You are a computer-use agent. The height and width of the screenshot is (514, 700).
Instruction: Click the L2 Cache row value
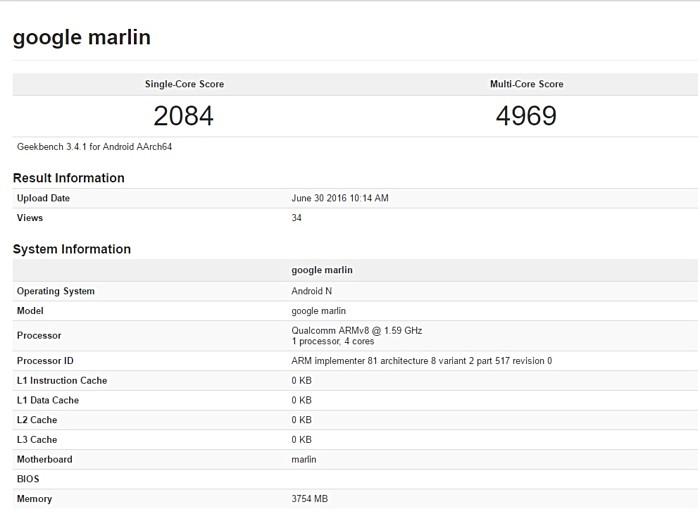click(301, 420)
